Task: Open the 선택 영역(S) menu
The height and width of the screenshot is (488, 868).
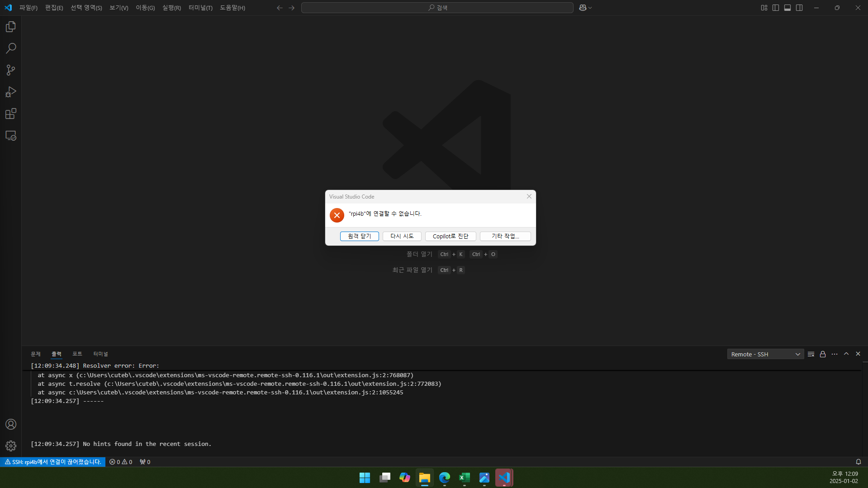Action: (x=86, y=8)
